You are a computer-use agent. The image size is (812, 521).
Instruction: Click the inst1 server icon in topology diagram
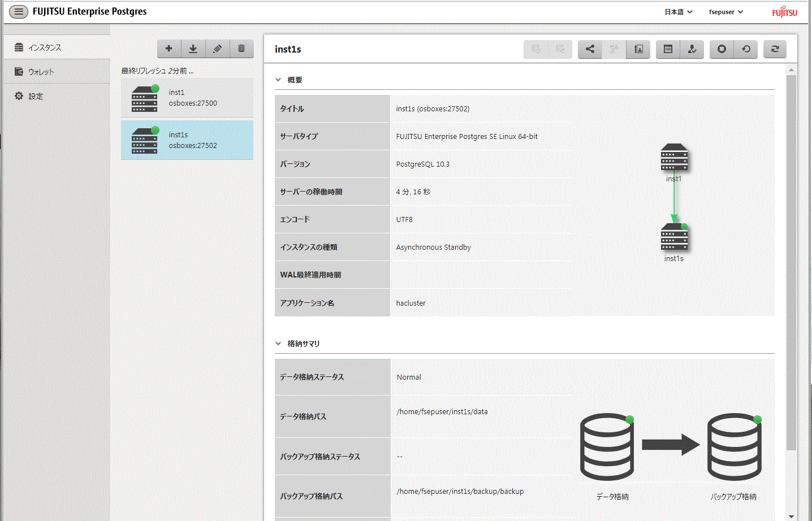click(x=674, y=158)
